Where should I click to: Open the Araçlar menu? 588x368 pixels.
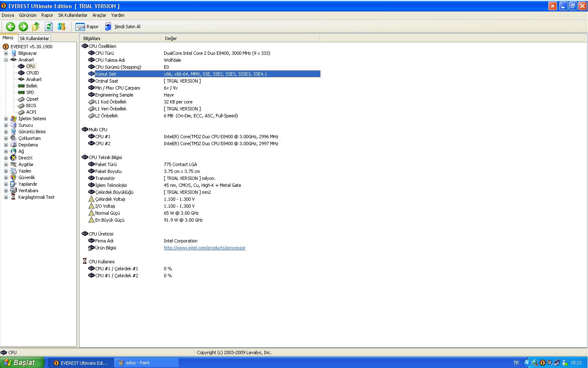pyautogui.click(x=99, y=15)
